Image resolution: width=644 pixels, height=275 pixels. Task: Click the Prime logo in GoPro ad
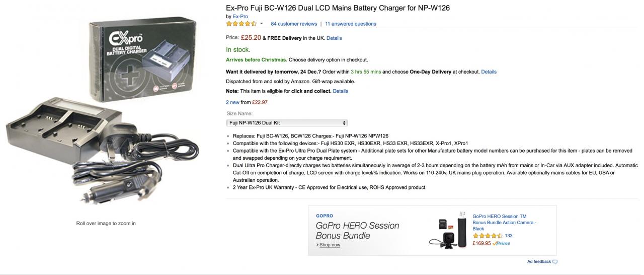click(502, 243)
